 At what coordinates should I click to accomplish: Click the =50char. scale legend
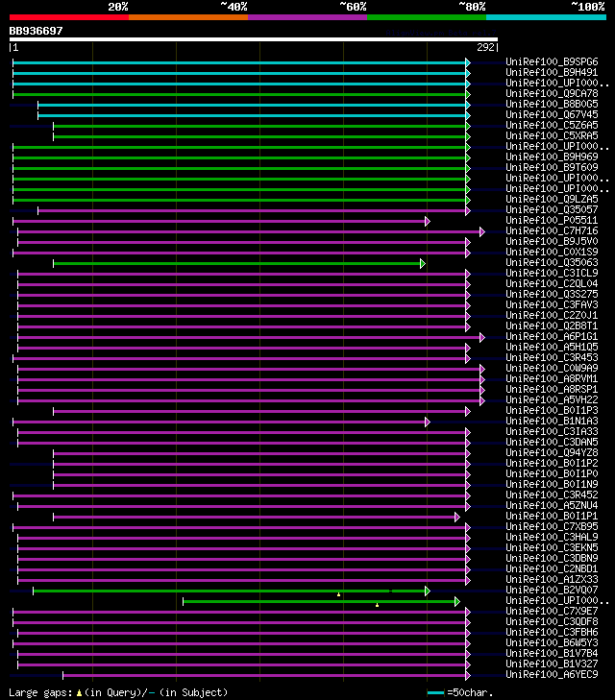tap(460, 693)
